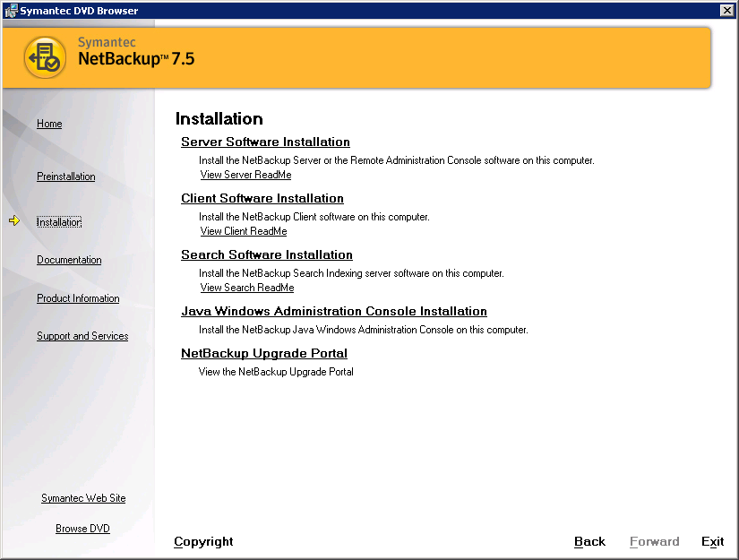Open the NetBackup Upgrade Portal link
This screenshot has width=739, height=560.
pos(264,354)
